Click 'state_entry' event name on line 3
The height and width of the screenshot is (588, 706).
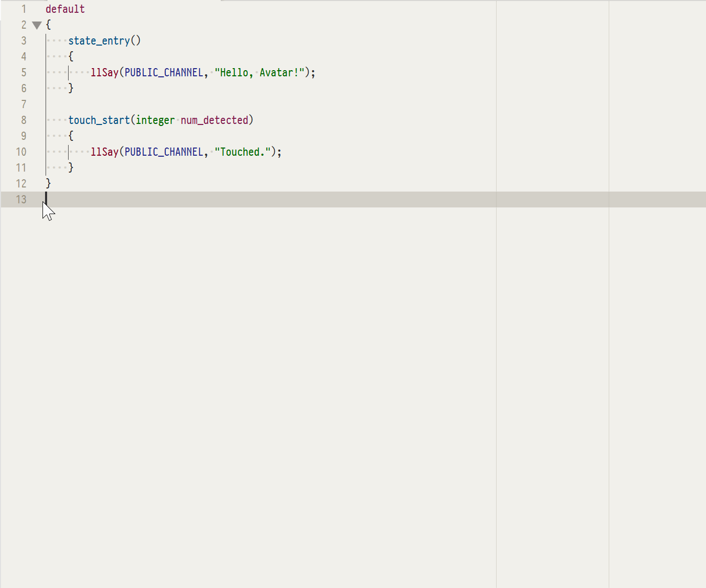pyautogui.click(x=99, y=41)
